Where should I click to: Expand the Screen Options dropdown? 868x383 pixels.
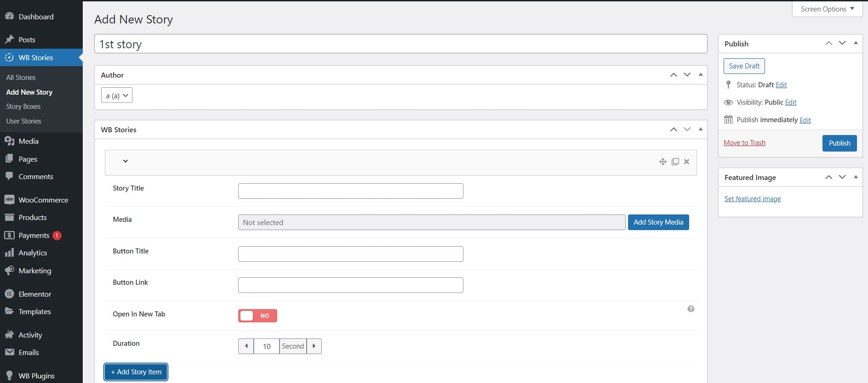pyautogui.click(x=827, y=9)
